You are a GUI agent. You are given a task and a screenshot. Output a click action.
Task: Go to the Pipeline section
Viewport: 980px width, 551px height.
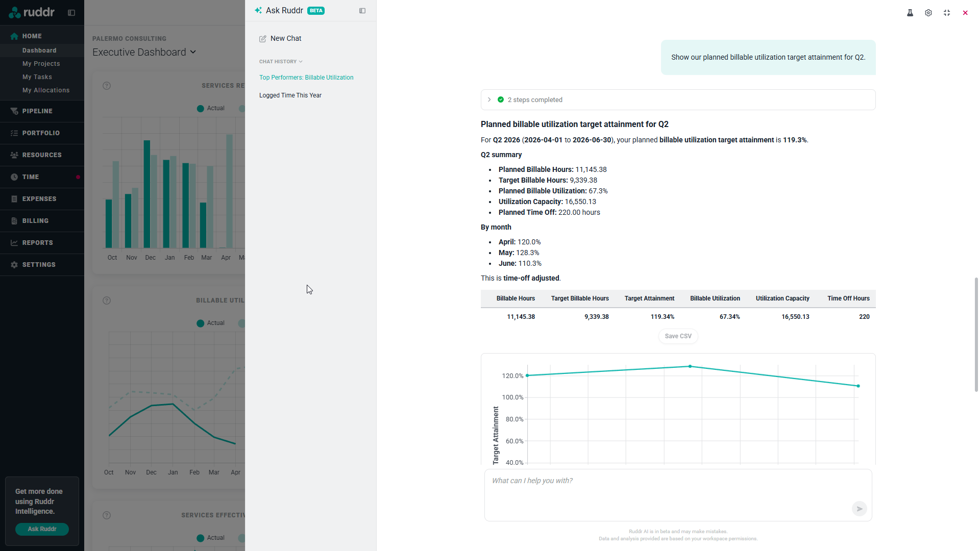(37, 111)
